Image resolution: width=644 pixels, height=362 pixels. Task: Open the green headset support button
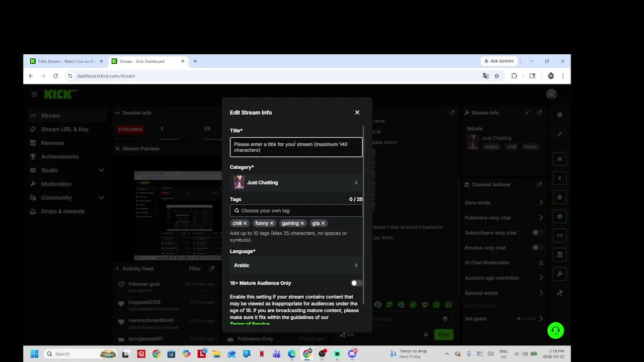coord(555,330)
